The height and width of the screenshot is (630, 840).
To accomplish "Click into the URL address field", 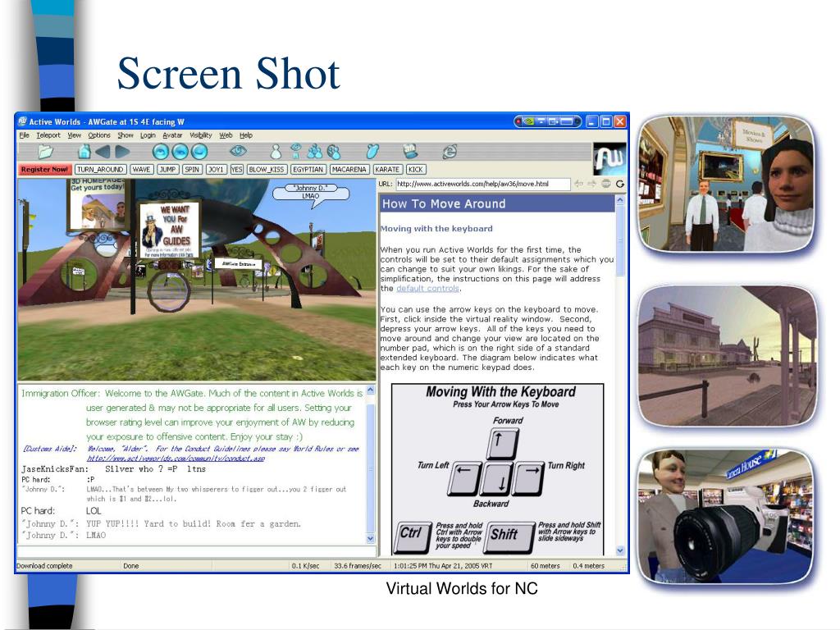I will (x=482, y=184).
